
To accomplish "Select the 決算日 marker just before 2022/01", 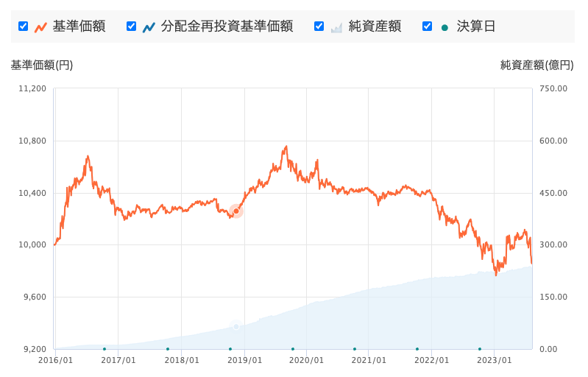I will click(x=417, y=349).
